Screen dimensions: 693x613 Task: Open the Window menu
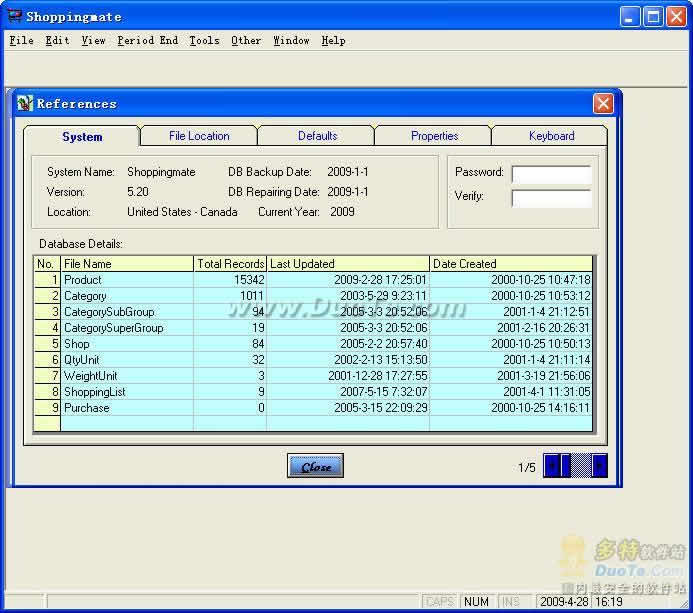[291, 40]
